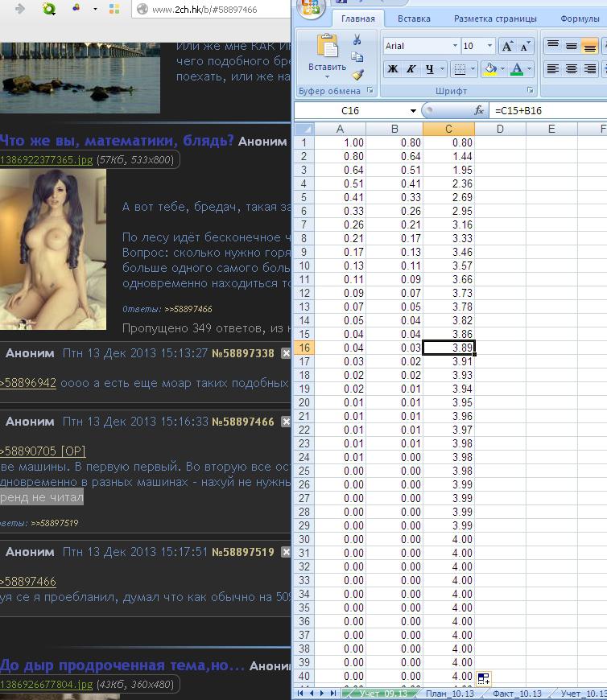Image resolution: width=607 pixels, height=700 pixels.
Task: Toggle underline formatting (Ч)
Action: (430, 69)
